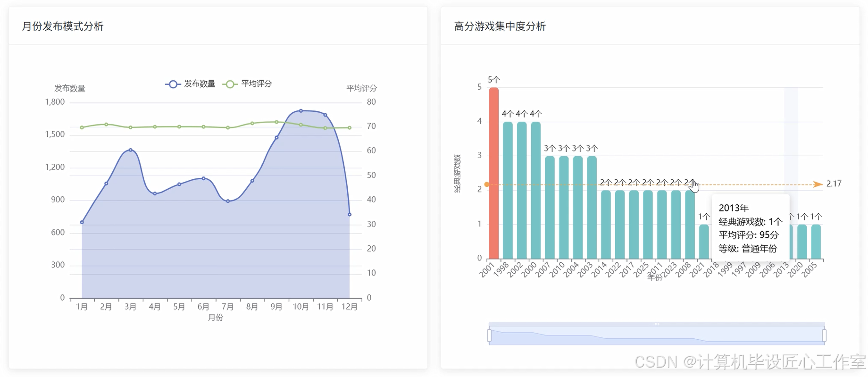868x377 pixels.
Task: Click the green 平均评分 point at 1月
Action: (x=82, y=127)
